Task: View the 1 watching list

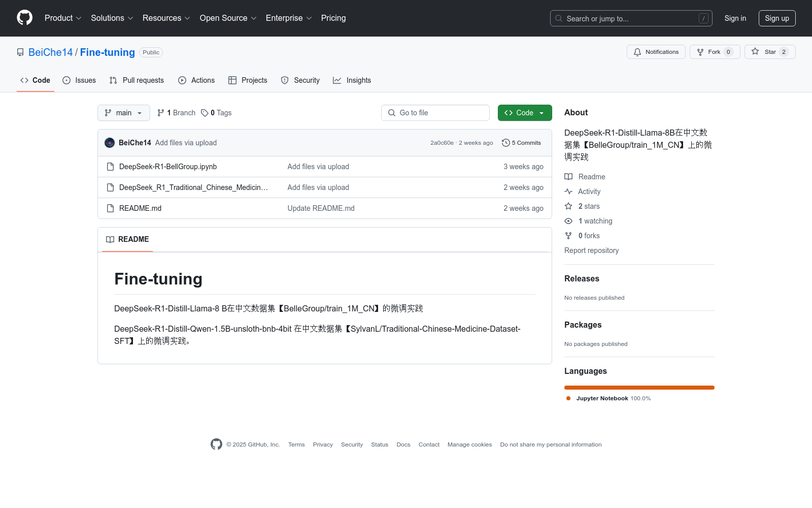Action: coord(595,221)
